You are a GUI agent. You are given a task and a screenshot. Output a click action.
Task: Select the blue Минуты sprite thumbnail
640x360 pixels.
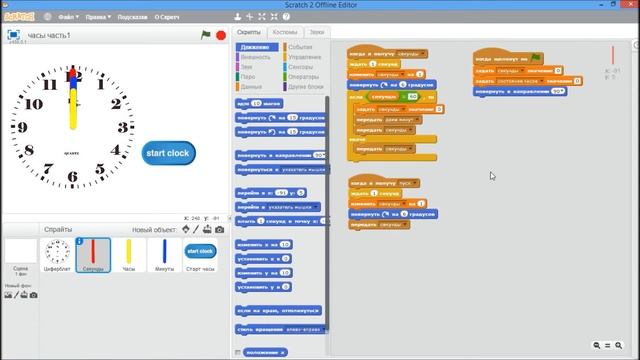164,255
